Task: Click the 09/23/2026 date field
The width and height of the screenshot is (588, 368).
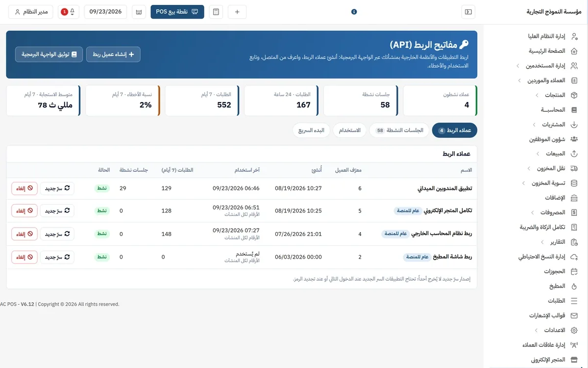Action: (105, 12)
